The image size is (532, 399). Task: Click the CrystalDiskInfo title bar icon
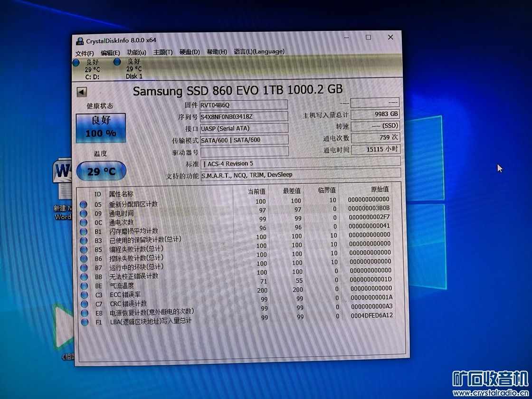[x=80, y=41]
